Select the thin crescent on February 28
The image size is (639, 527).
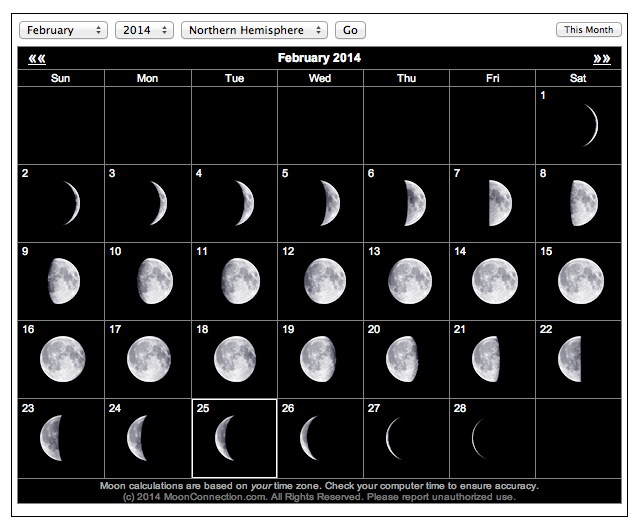tap(484, 437)
